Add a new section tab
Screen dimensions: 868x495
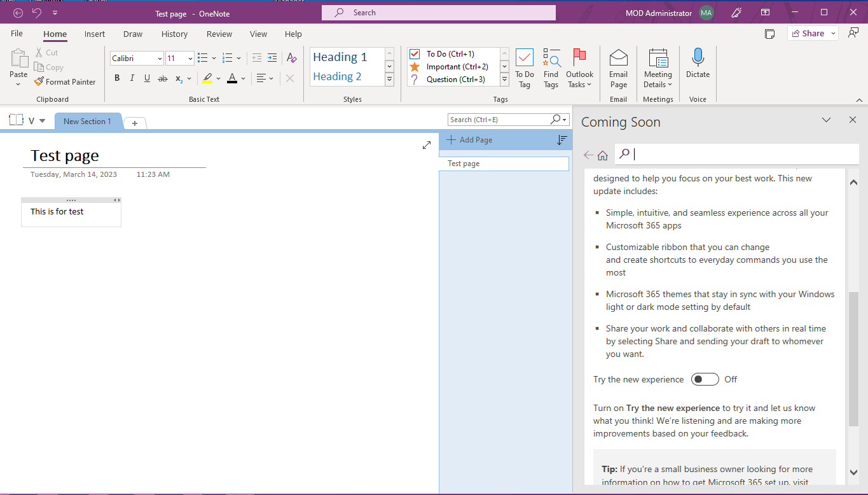(135, 123)
